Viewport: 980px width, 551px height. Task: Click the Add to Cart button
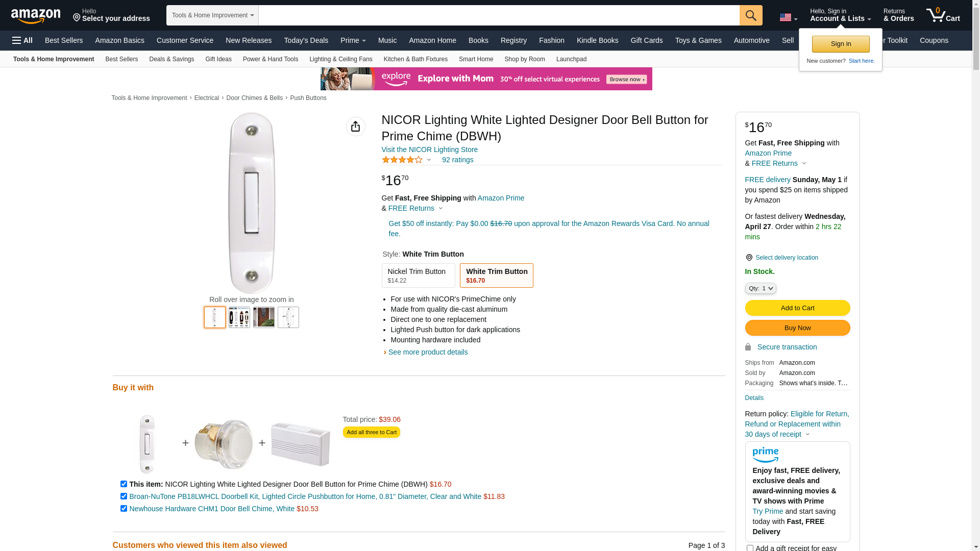(797, 308)
